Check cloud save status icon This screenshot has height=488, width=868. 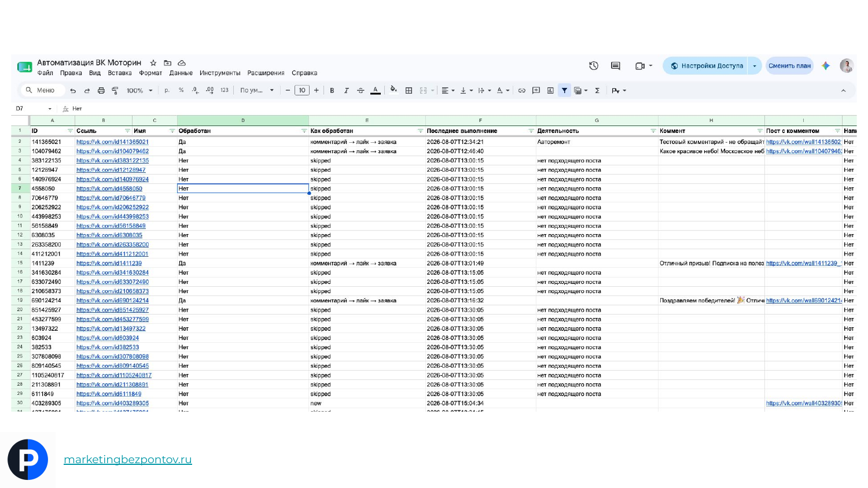[x=182, y=62]
